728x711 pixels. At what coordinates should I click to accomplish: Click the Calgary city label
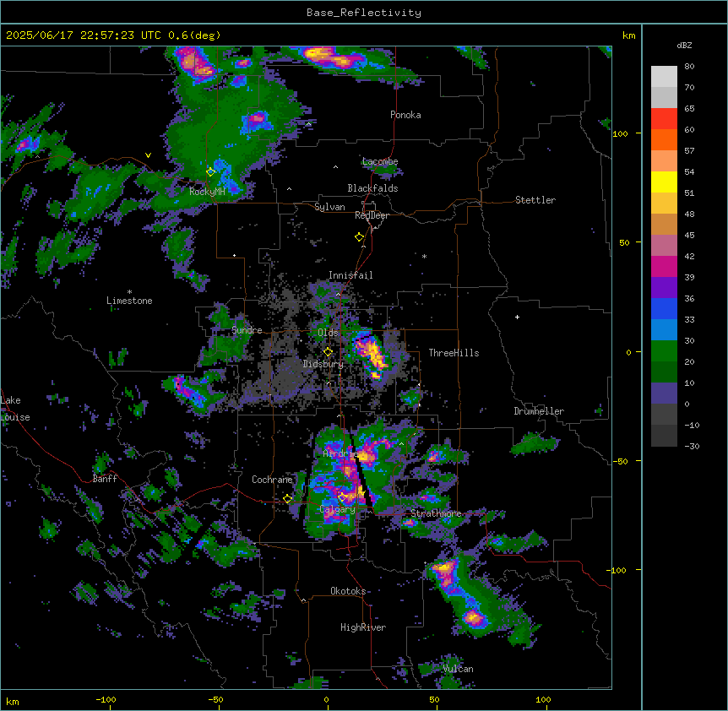point(338,509)
